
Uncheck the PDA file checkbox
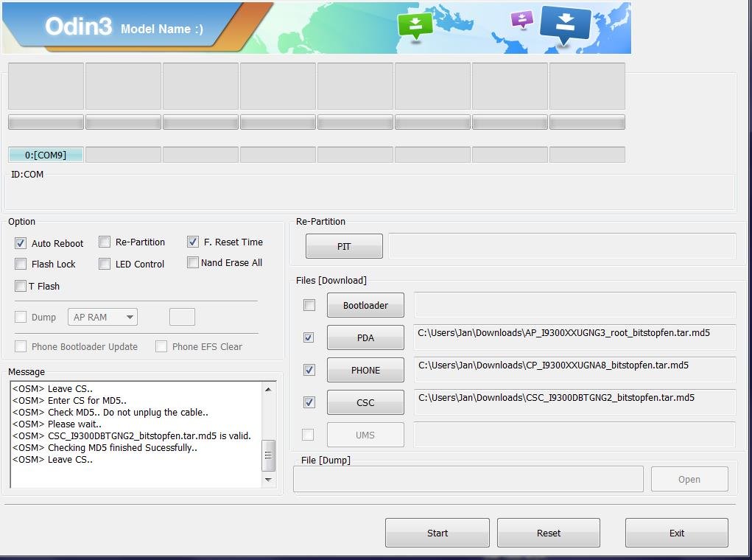coord(309,337)
